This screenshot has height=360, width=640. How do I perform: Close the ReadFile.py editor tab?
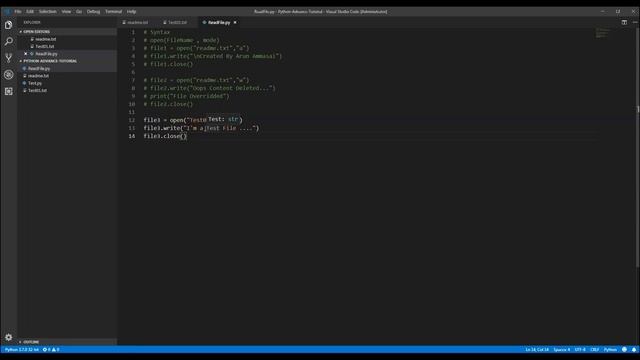tap(235, 22)
